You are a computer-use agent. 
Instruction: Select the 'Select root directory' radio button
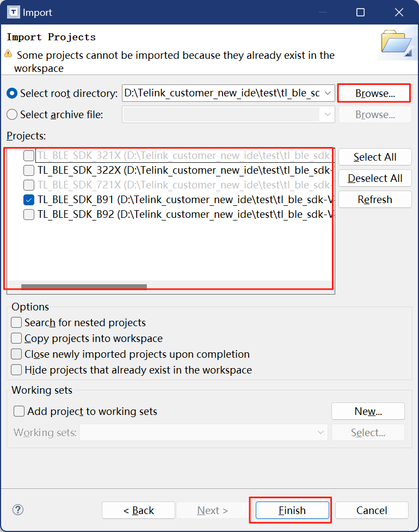click(12, 94)
